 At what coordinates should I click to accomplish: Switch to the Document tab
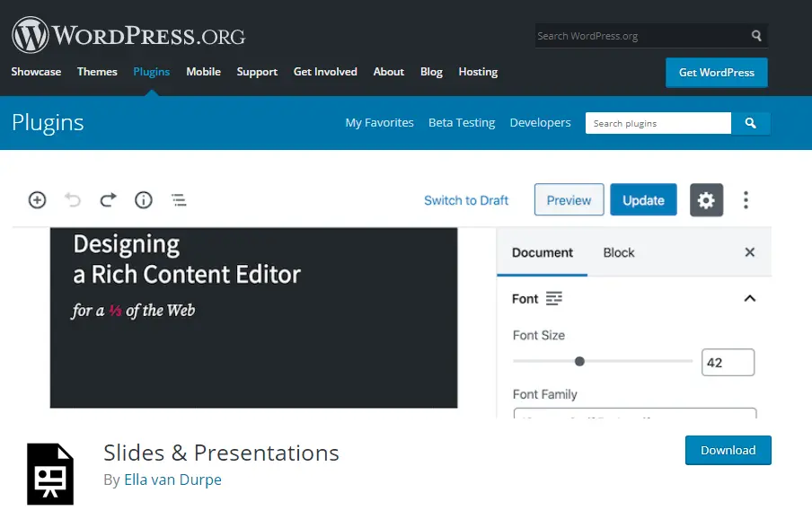[543, 252]
